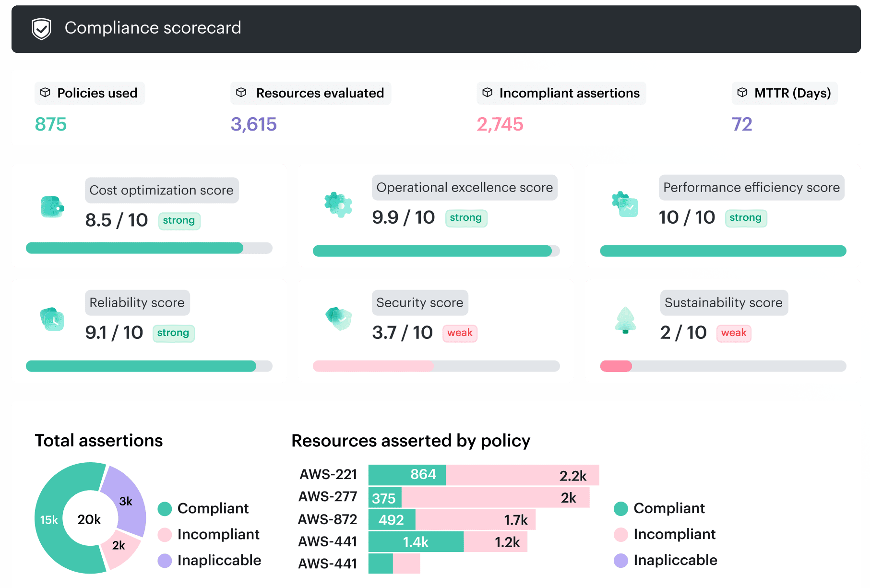Click the shield icon beside Compliance scorecard
870x588 pixels.
click(41, 28)
